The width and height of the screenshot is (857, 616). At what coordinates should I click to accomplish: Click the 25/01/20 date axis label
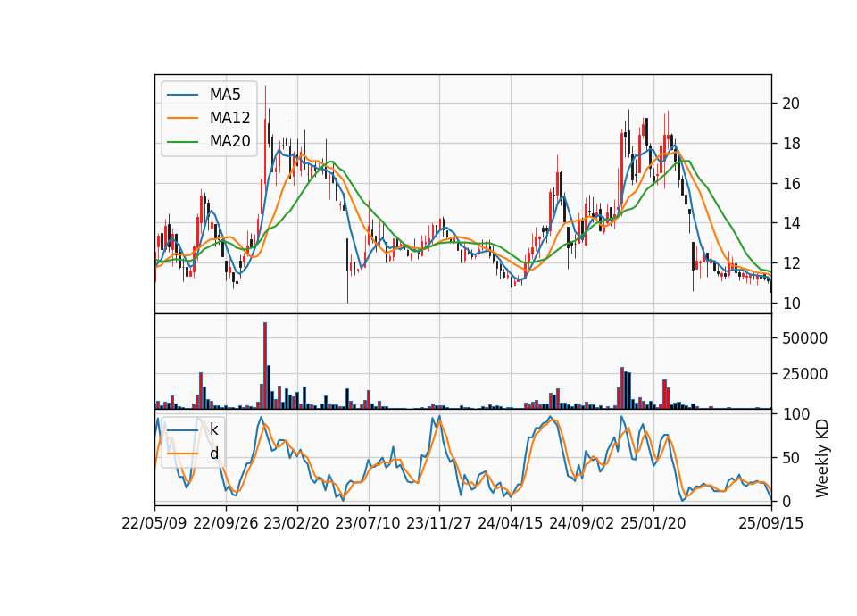point(653,524)
